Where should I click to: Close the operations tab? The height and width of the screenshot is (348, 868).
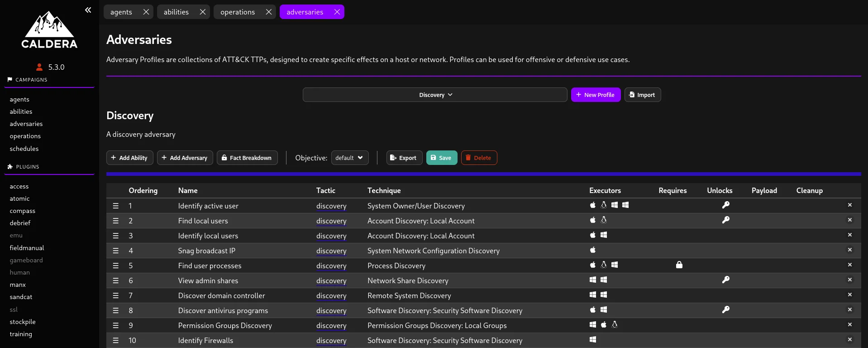(x=268, y=12)
